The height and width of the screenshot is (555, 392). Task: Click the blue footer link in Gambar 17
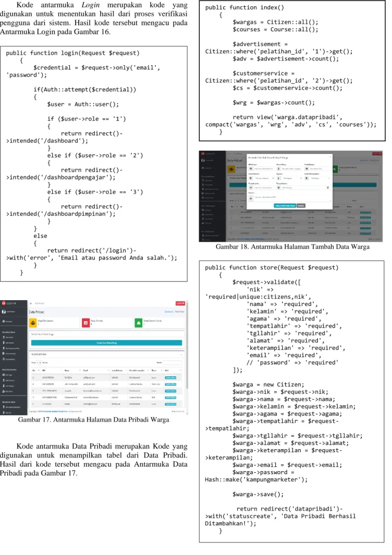(55, 411)
